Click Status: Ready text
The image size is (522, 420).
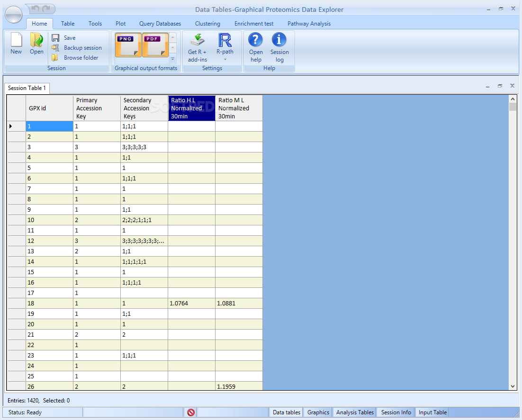click(25, 412)
